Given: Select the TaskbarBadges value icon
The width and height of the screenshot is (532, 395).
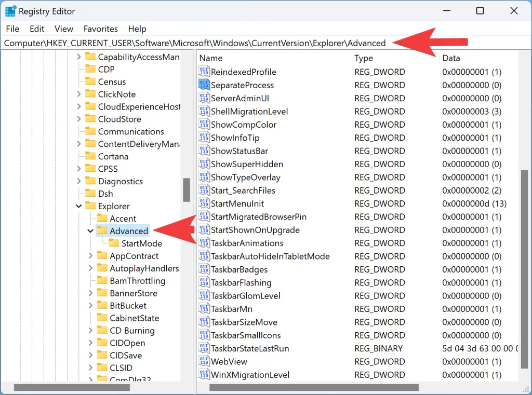Looking at the screenshot, I should 204,269.
